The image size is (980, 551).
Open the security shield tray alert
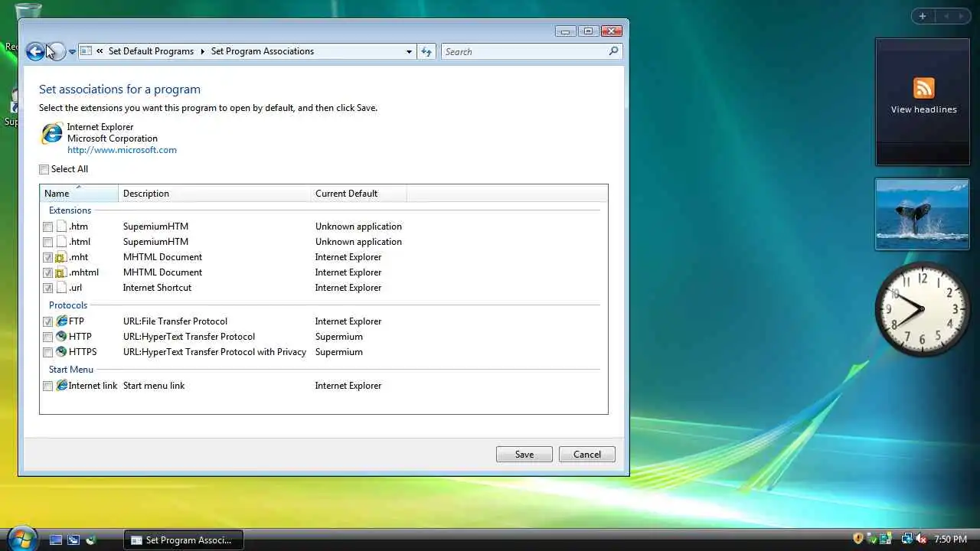click(858, 539)
